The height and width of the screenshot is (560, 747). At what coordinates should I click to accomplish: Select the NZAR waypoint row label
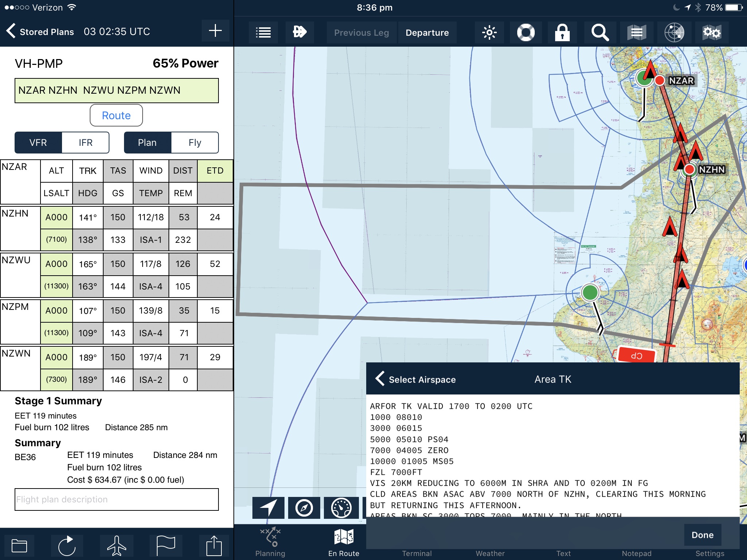coord(15,167)
